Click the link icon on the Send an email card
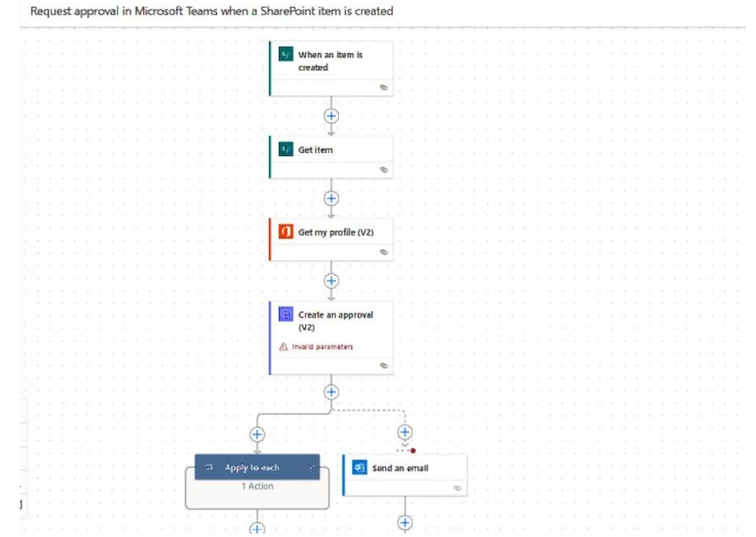The width and height of the screenshot is (756, 537). click(458, 487)
